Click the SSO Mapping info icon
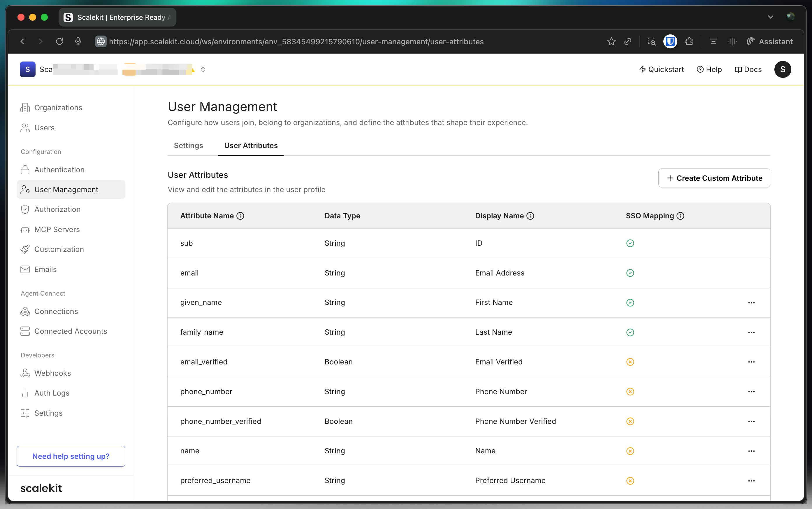 pyautogui.click(x=681, y=216)
